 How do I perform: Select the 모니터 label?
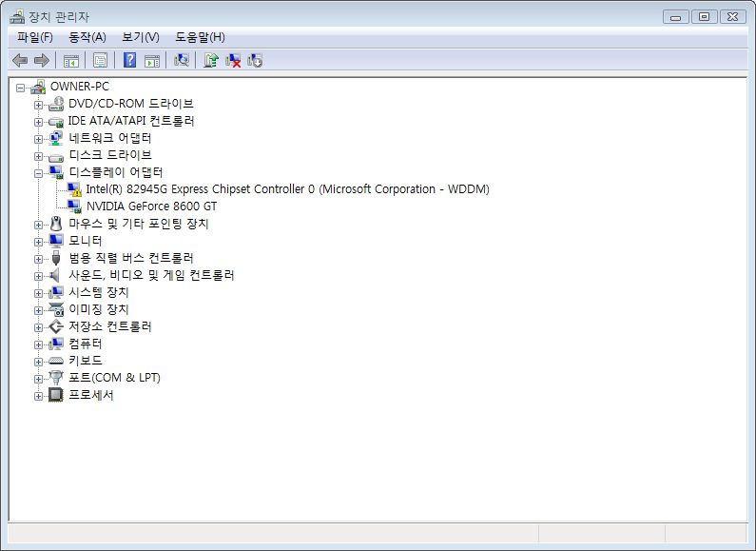(86, 241)
